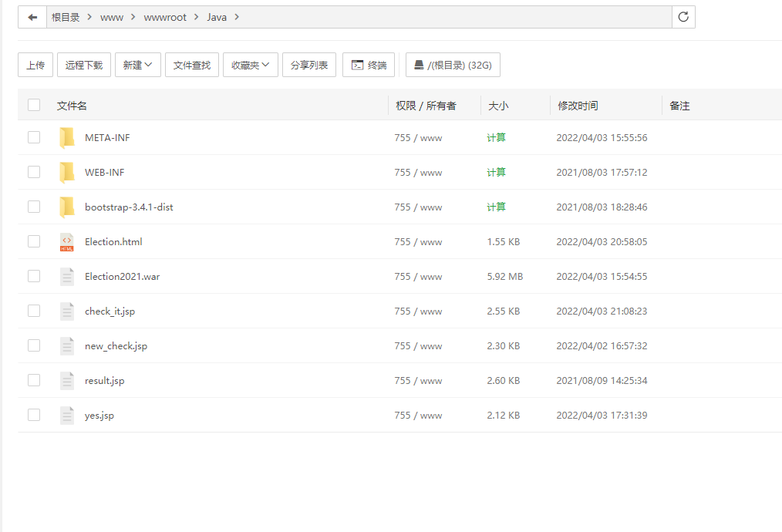This screenshot has width=782, height=532.
Task: Sort by 文件名 column header
Action: [x=72, y=106]
